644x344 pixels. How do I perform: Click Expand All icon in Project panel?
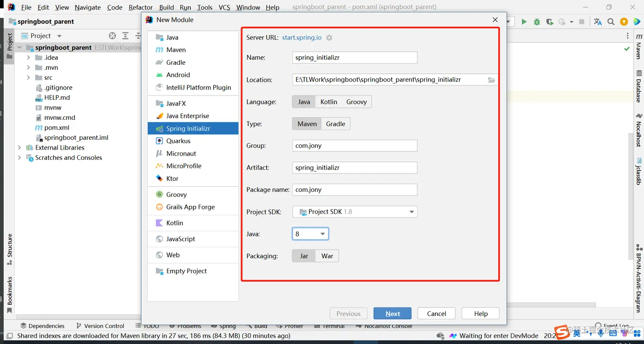point(125,36)
